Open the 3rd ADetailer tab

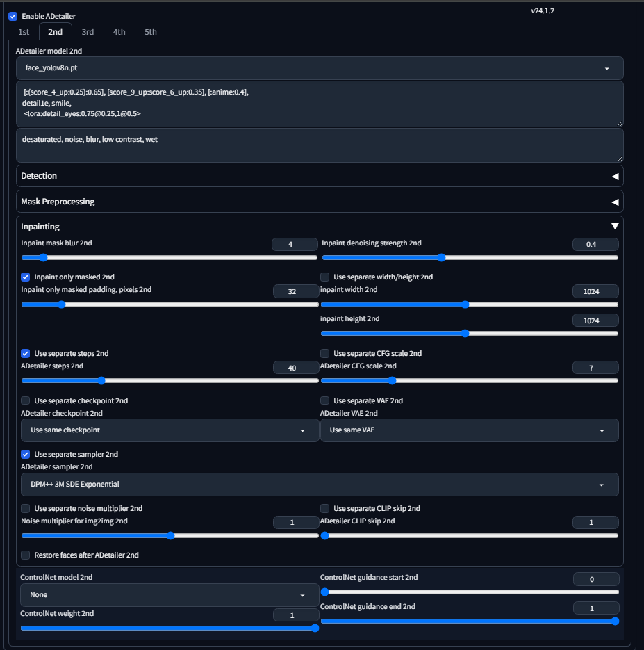tap(88, 32)
